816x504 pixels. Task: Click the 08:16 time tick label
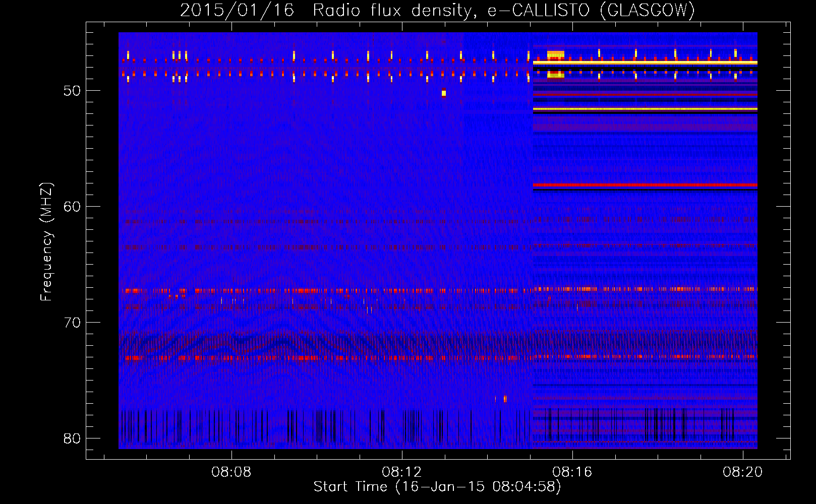click(x=572, y=472)
